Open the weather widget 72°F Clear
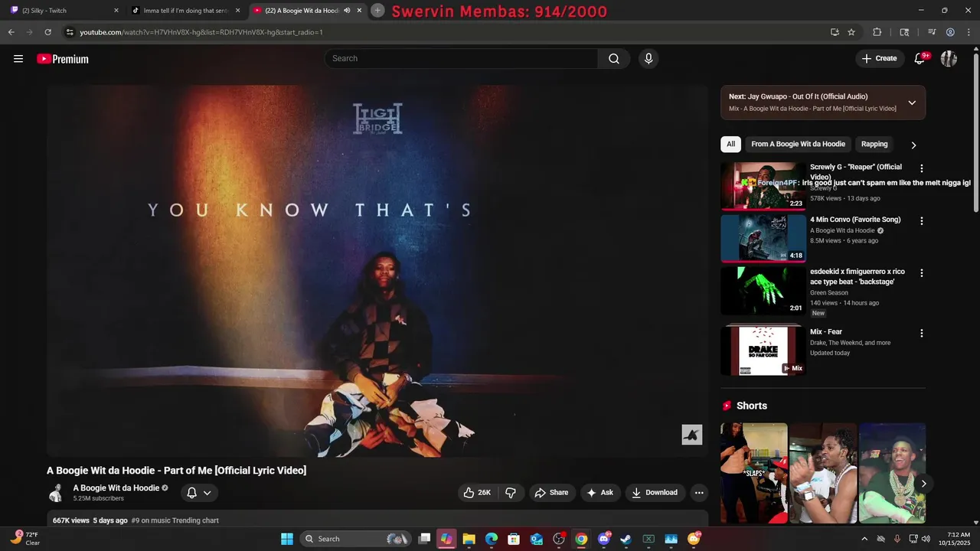The height and width of the screenshot is (551, 980). (x=24, y=539)
